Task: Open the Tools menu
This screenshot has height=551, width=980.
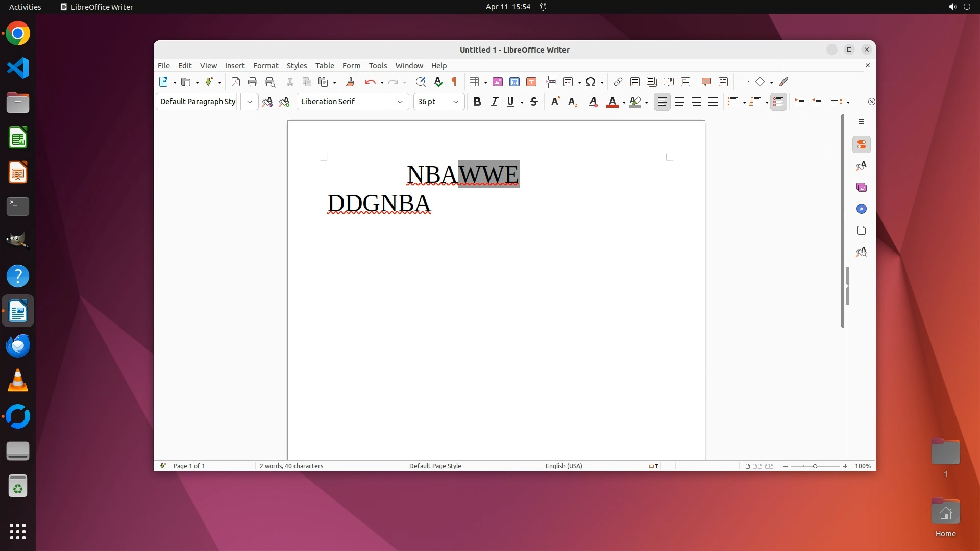Action: (378, 66)
